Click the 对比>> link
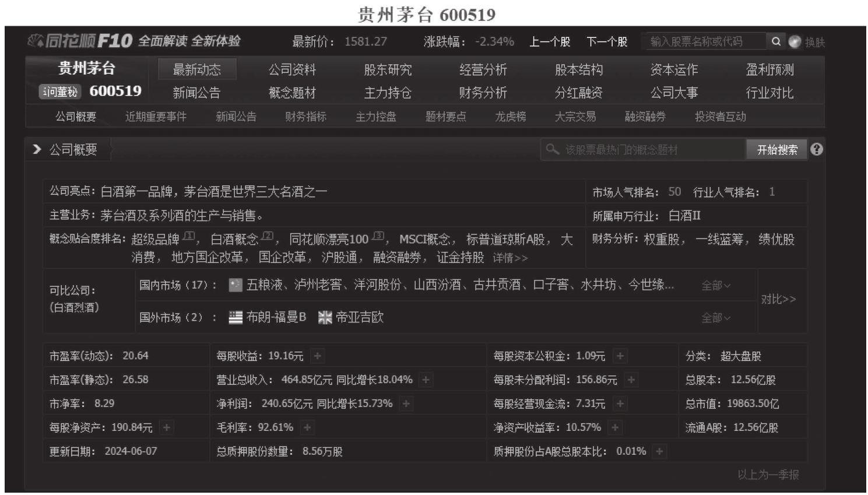This screenshot has width=868, height=495. coord(778,299)
